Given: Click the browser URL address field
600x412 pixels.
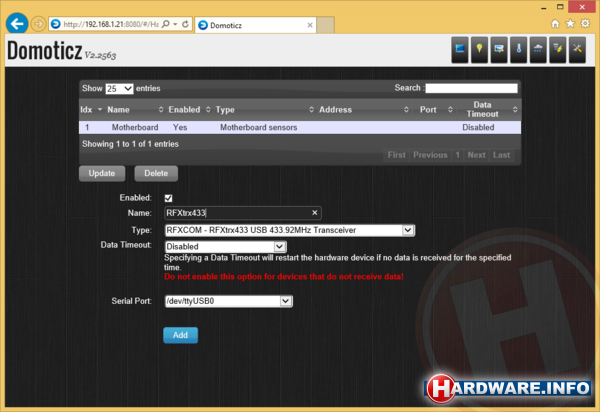Looking at the screenshot, I should coord(111,24).
